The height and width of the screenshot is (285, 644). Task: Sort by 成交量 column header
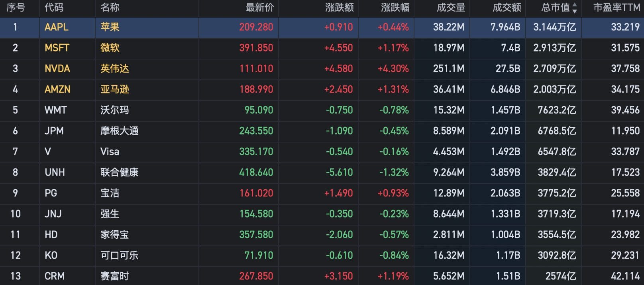[x=451, y=8]
